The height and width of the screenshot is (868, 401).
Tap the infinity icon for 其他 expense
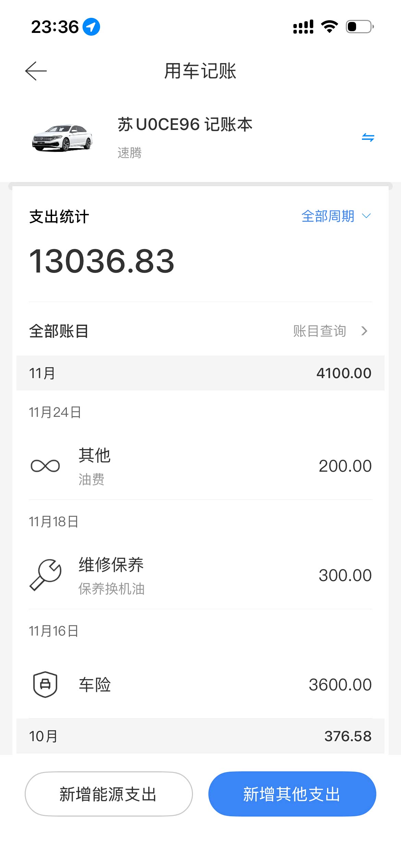(45, 466)
